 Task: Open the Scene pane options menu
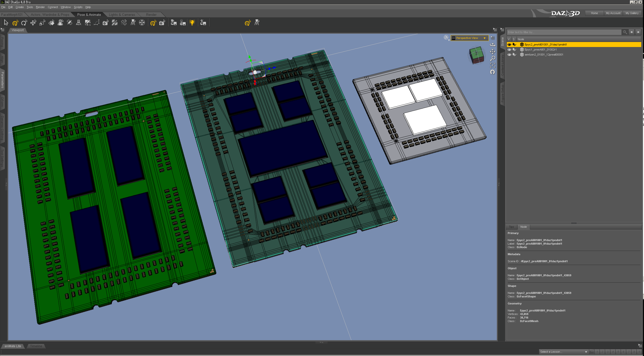click(x=502, y=30)
